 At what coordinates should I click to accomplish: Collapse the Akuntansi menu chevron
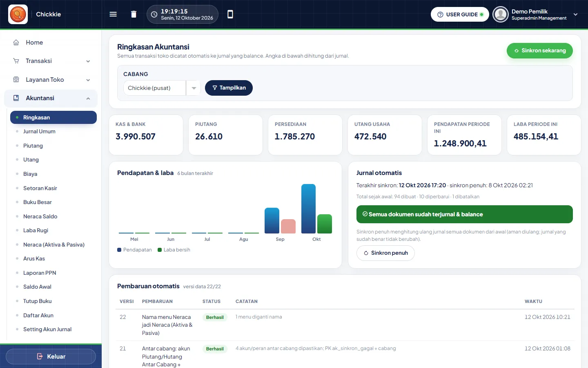[x=88, y=99]
